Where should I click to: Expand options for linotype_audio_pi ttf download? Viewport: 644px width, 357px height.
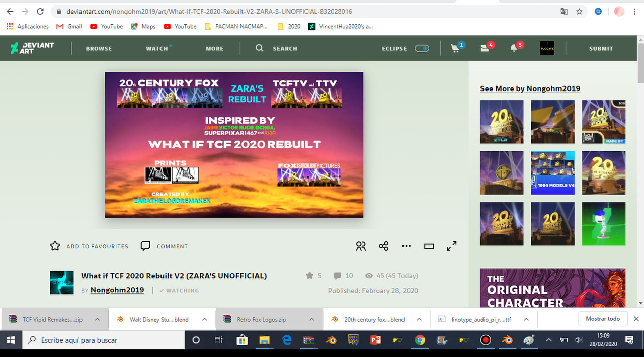[526, 319]
